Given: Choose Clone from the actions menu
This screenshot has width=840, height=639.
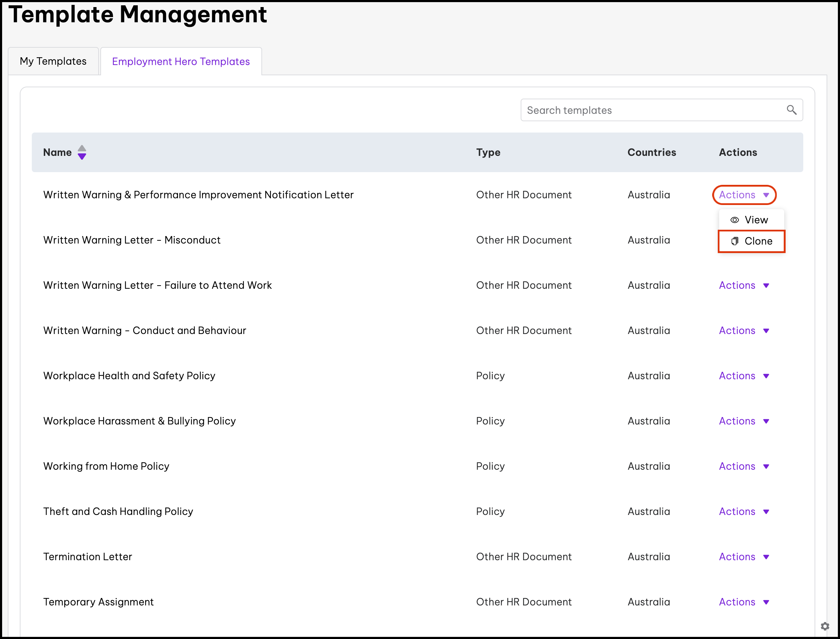Looking at the screenshot, I should 758,241.
